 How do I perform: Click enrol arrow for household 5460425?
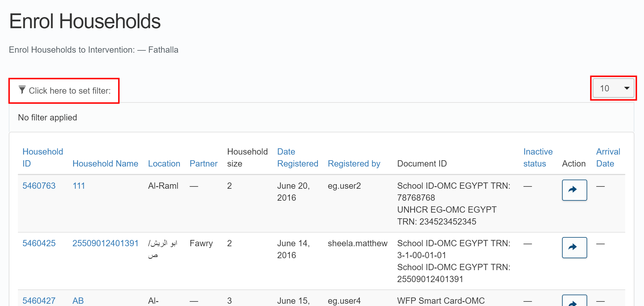[574, 247]
